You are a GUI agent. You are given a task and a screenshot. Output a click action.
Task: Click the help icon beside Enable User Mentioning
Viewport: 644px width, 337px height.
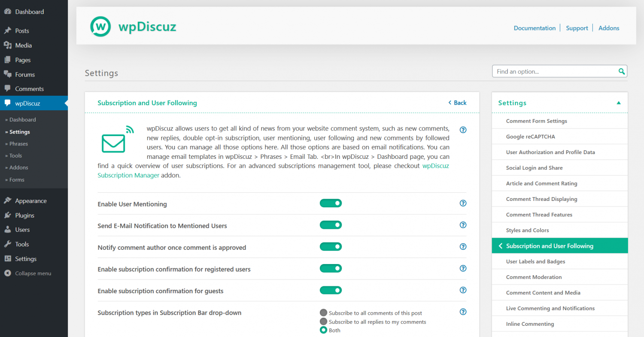463,203
